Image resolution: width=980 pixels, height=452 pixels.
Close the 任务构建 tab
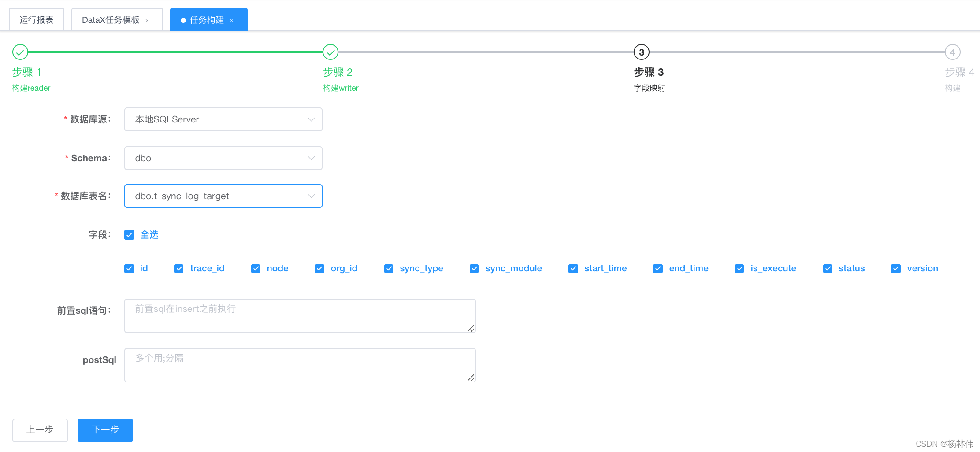[232, 19]
